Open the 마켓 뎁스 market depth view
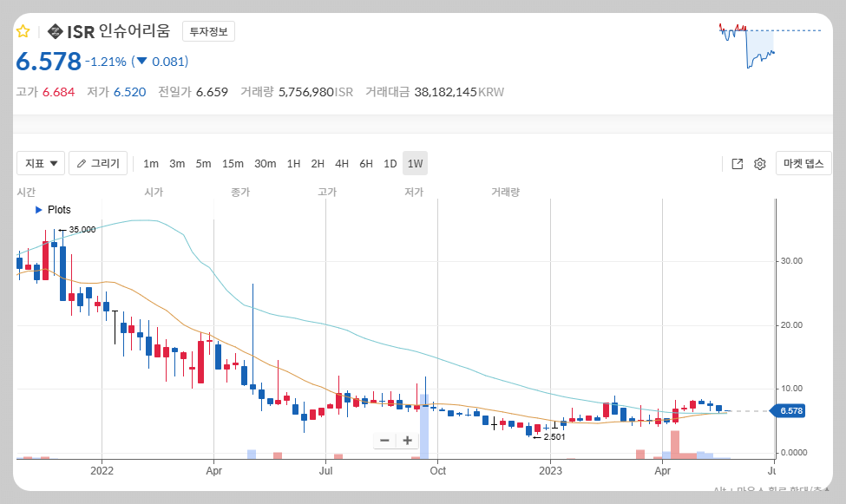 coord(803,163)
